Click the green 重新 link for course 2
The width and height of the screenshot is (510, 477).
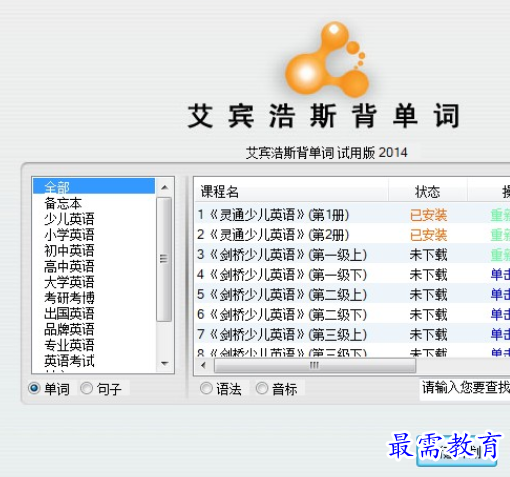click(500, 235)
